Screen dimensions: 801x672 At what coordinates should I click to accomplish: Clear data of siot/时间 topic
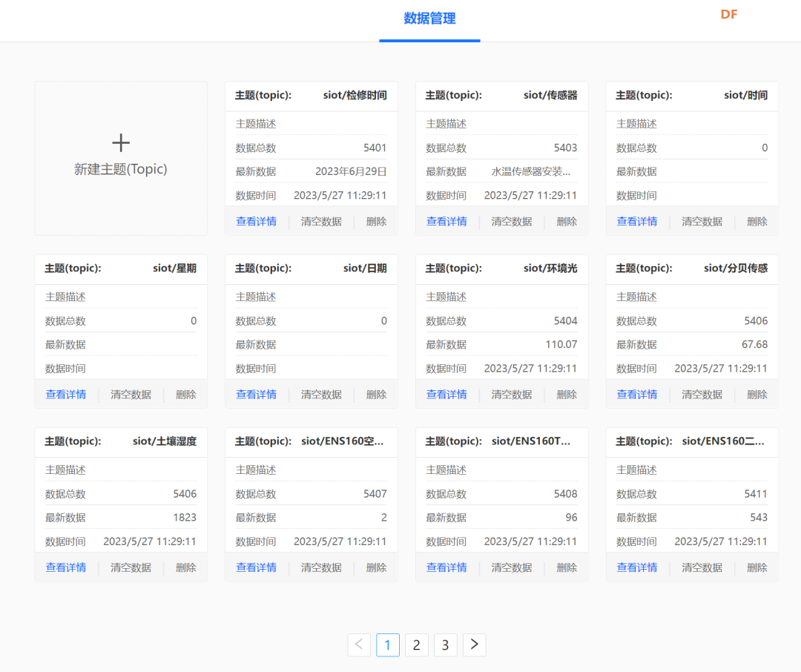(702, 221)
